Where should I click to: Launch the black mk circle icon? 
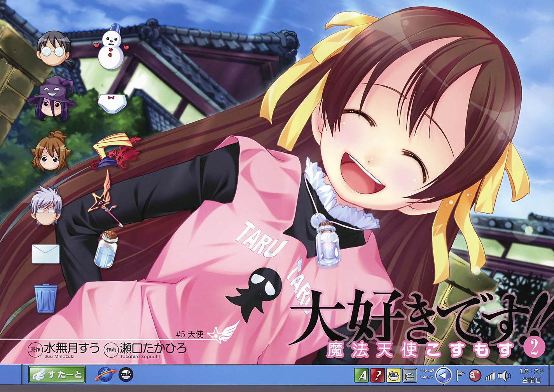126,375
